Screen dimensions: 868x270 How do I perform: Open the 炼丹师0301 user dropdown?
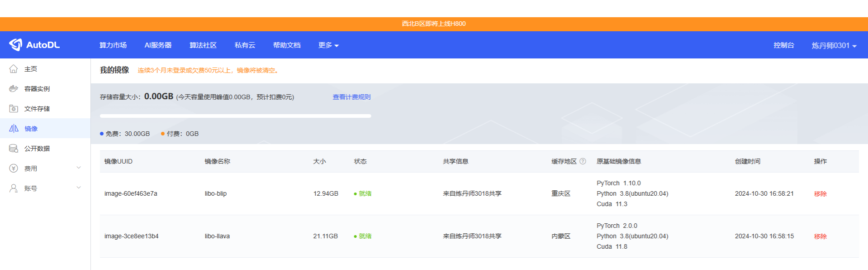point(834,45)
